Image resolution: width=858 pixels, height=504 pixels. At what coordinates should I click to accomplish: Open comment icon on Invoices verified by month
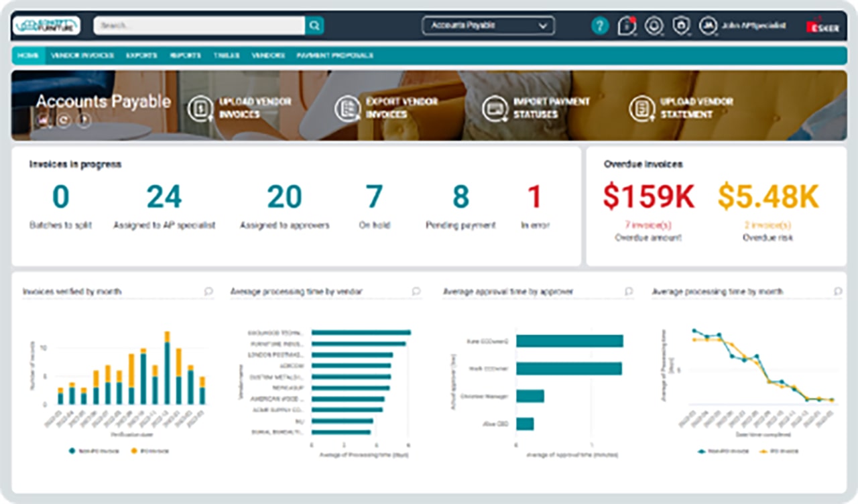coord(208,292)
